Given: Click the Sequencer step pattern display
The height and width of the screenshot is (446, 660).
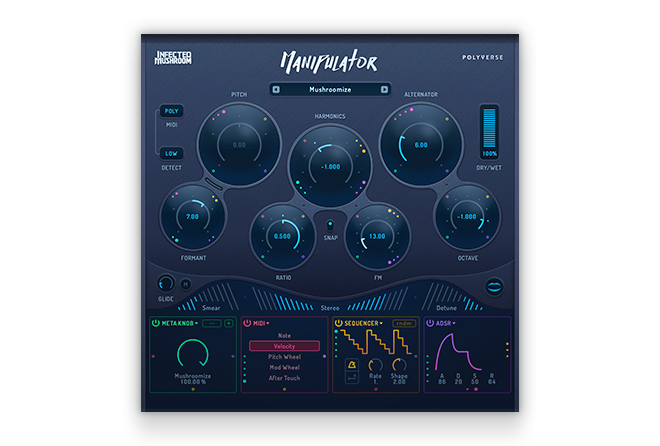Looking at the screenshot, I should coord(376,342).
